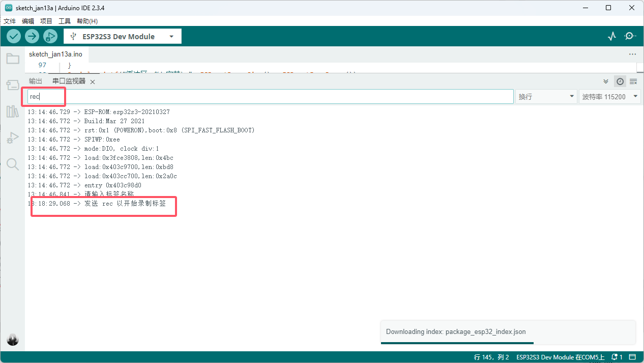Clear the serial monitor output
This screenshot has height=363, width=644.
click(x=633, y=81)
